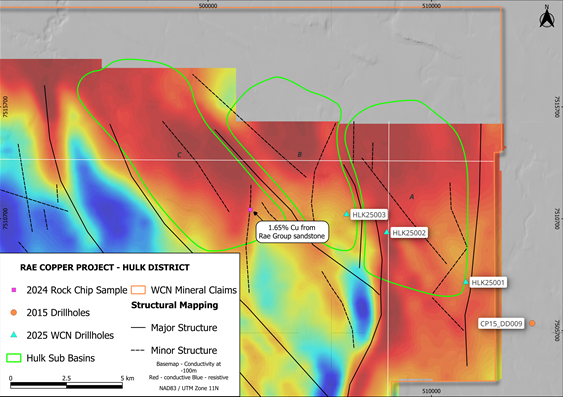This screenshot has height=397, width=563.
Task: Click the HLK25002 drillhole triangle marker
Action: tap(386, 232)
